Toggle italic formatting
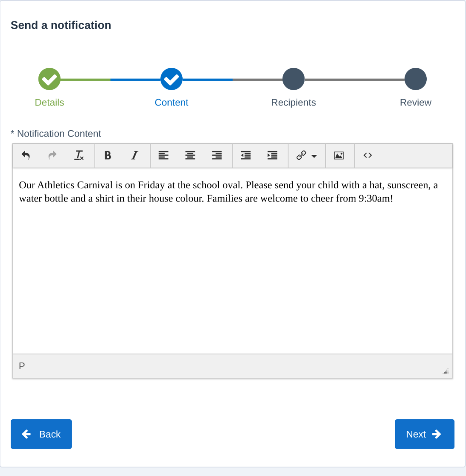 coord(134,155)
